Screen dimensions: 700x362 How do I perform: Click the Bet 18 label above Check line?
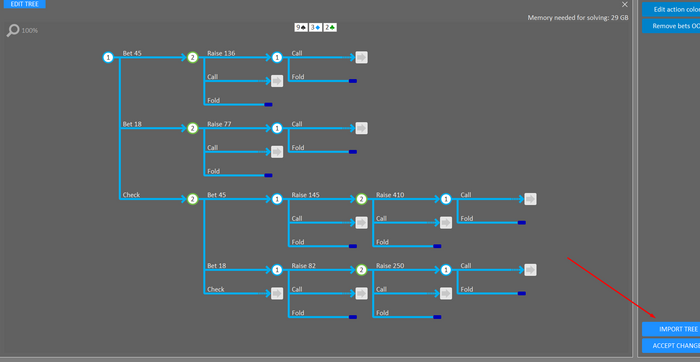[x=217, y=266]
